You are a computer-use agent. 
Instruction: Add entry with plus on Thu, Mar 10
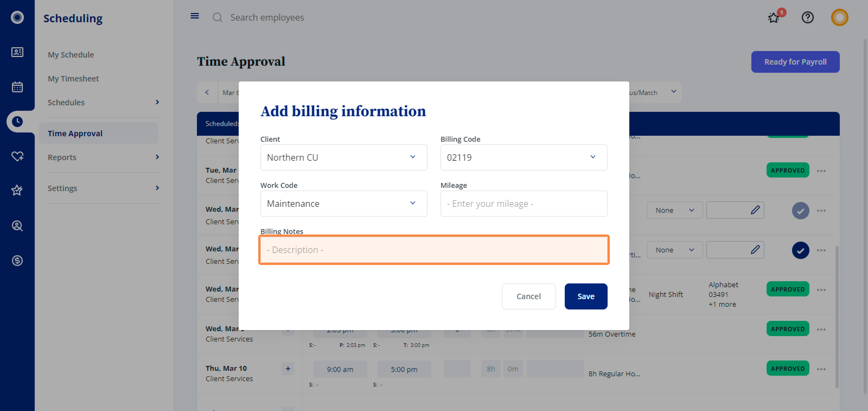(288, 369)
